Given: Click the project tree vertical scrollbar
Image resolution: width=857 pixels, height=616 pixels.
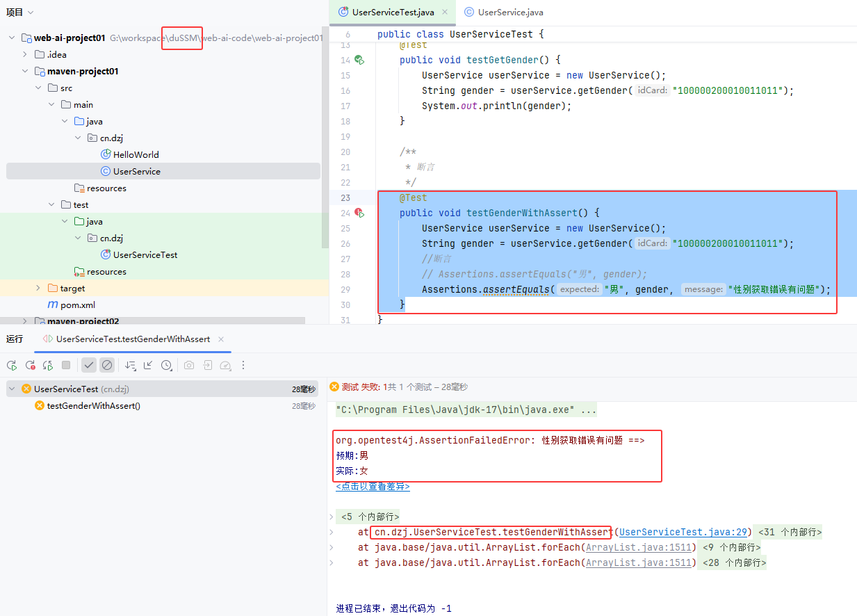Looking at the screenshot, I should click(325, 139).
